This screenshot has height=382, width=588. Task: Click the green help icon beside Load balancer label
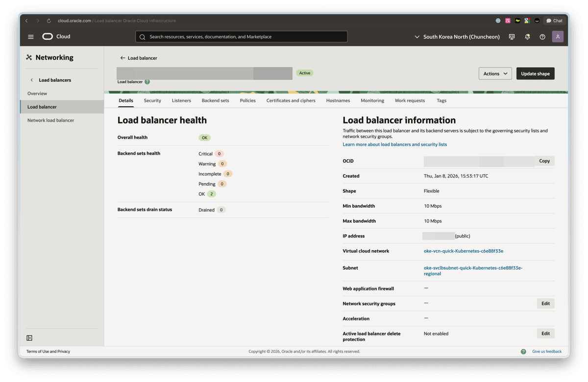pos(147,82)
